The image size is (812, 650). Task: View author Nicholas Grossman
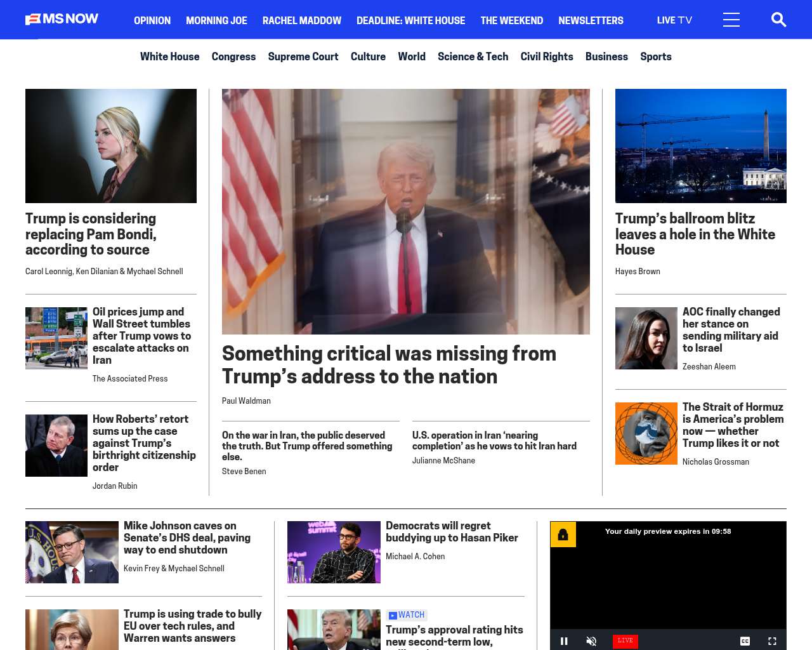point(716,461)
